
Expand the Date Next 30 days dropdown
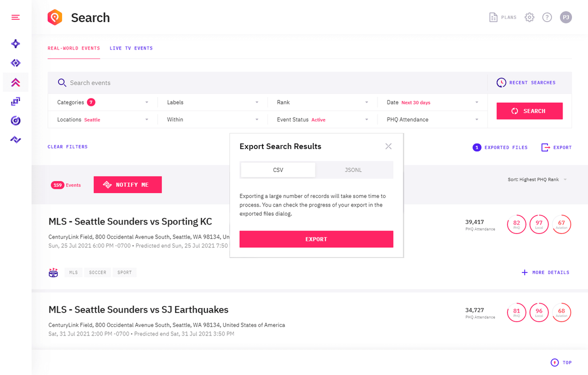(432, 102)
